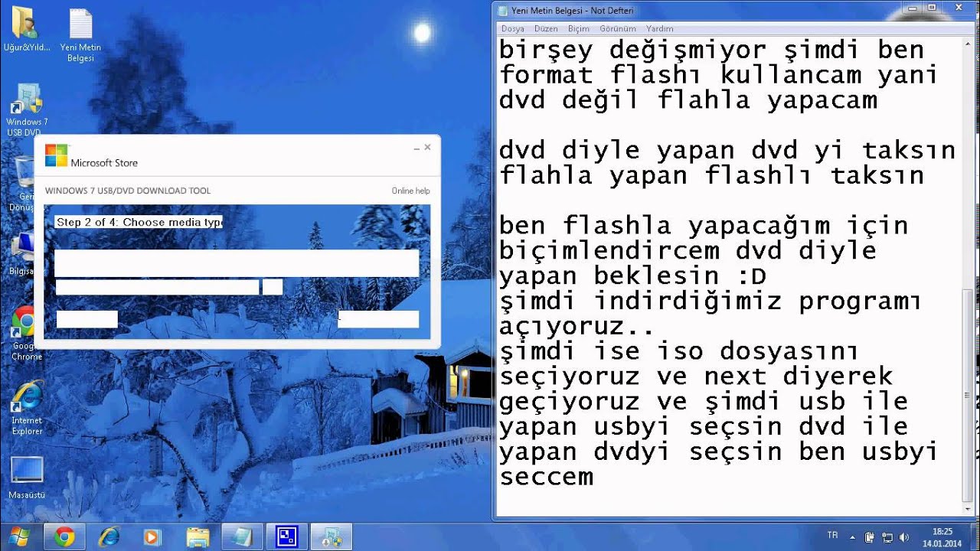
Task: Click the power plug tray icon
Action: 870,537
